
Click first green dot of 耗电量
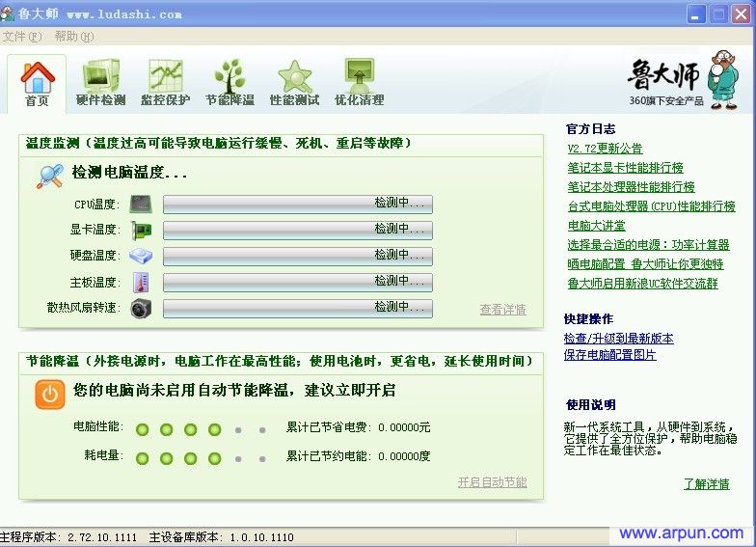[x=143, y=458]
